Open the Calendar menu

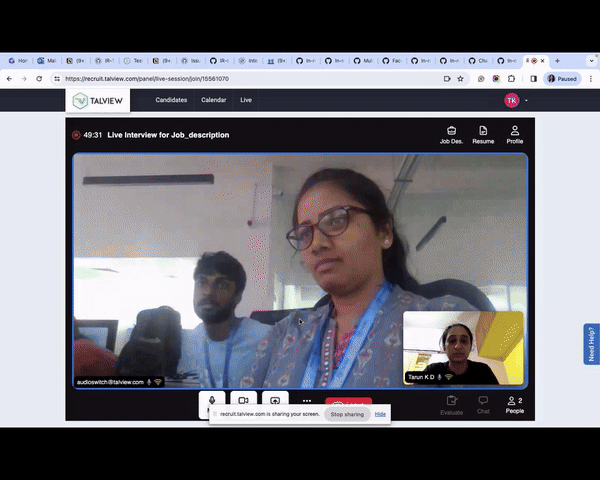214,100
